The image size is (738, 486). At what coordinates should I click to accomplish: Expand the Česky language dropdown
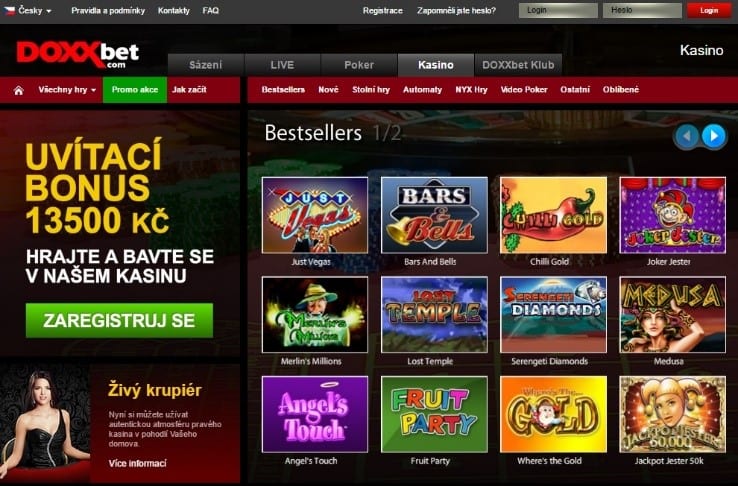pyautogui.click(x=28, y=10)
